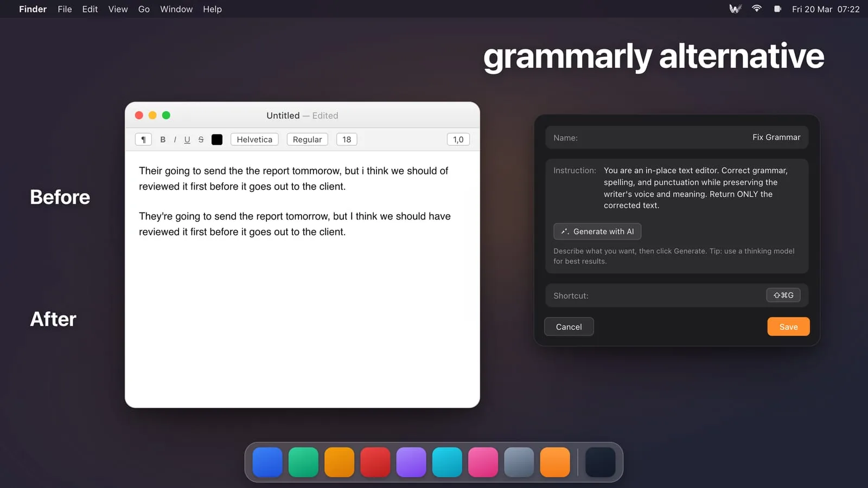This screenshot has width=868, height=488.
Task: Click the shortcut recorder showing ⇧⌘G
Action: tap(783, 295)
